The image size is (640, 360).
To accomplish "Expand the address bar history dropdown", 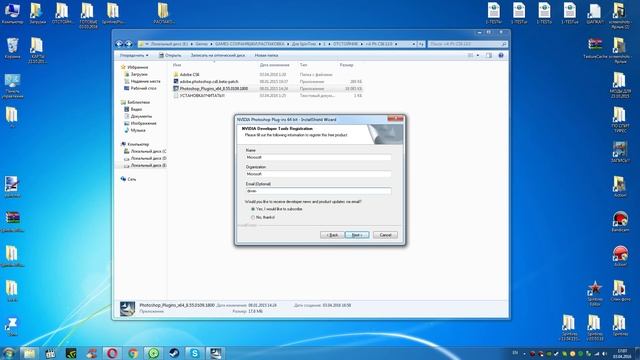I will click(413, 44).
